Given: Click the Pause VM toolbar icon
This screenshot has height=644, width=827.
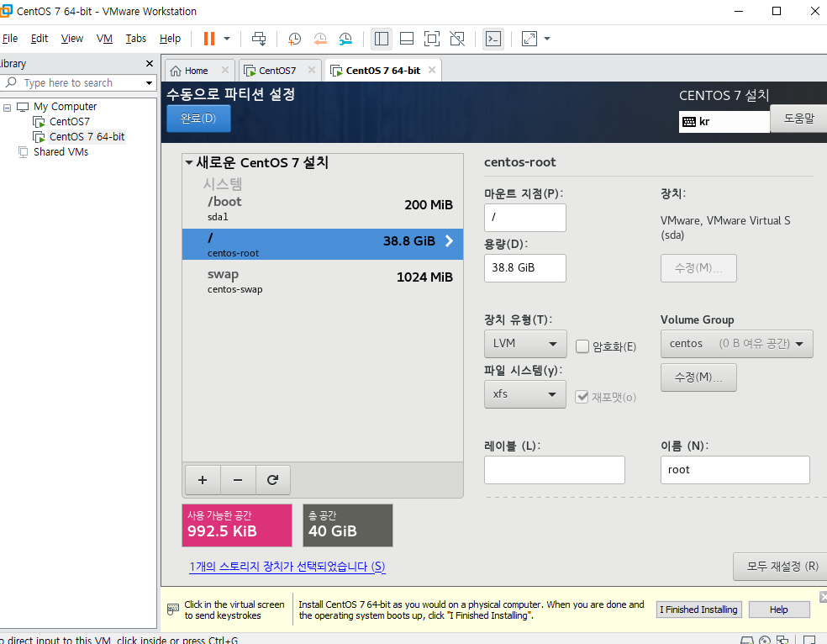Looking at the screenshot, I should (x=209, y=39).
